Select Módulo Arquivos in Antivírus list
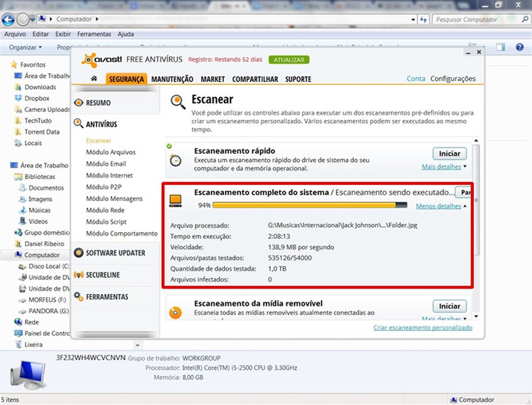This screenshot has width=532, height=405. 111,152
